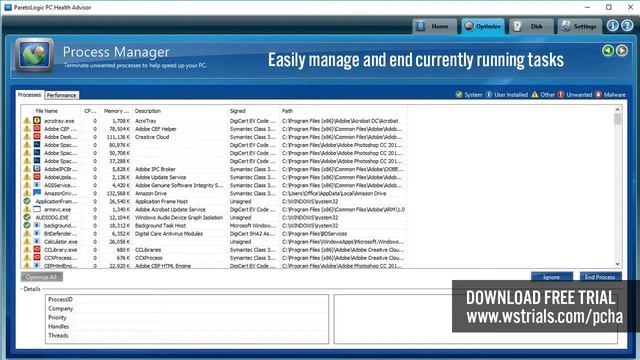
Task: Select the 'Application Frame Host' row
Action: (214, 201)
